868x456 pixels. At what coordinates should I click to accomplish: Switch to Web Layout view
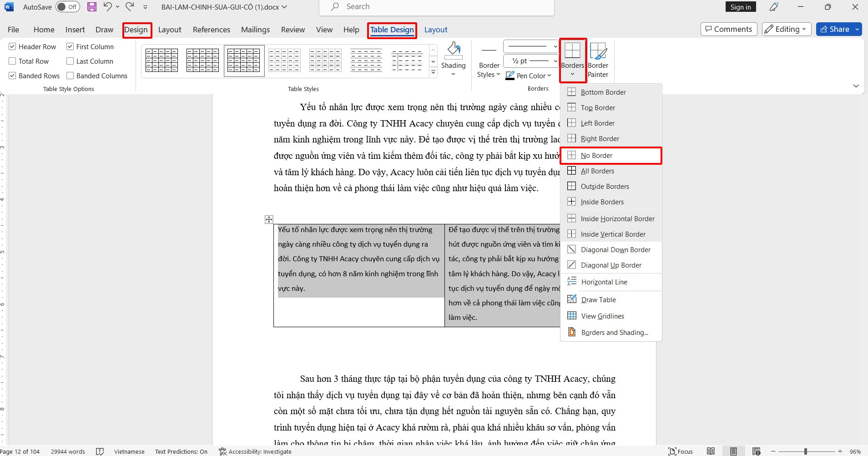[x=756, y=451]
